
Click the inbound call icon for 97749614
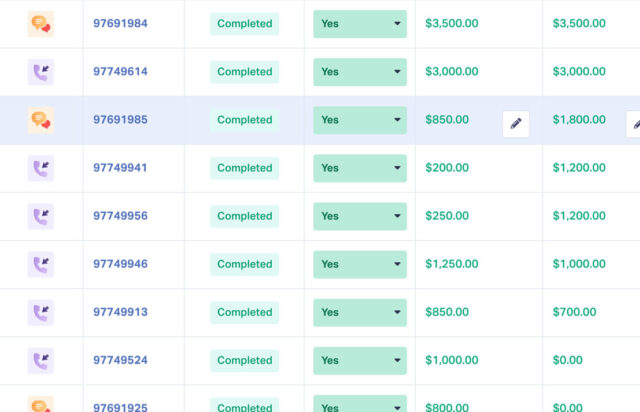pyautogui.click(x=40, y=72)
